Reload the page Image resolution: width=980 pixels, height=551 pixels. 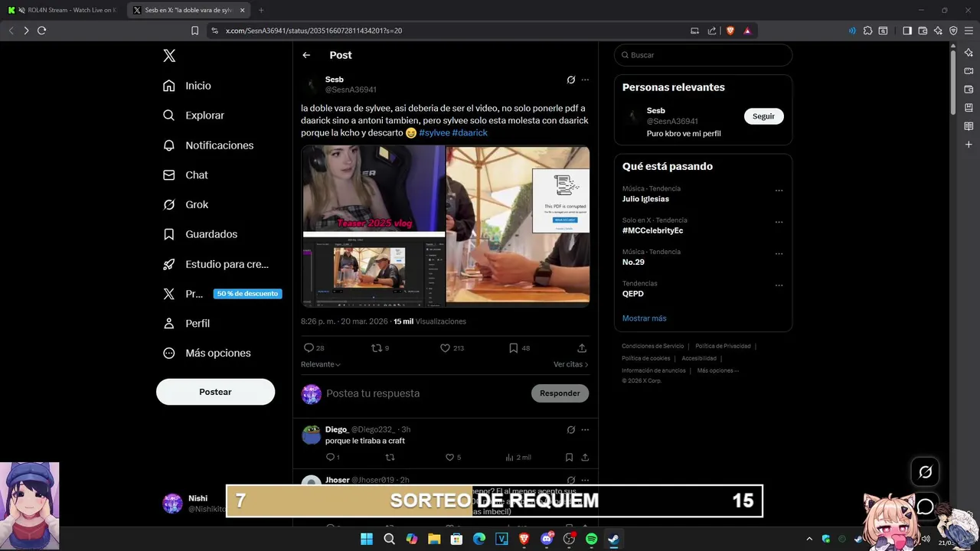pos(41,31)
